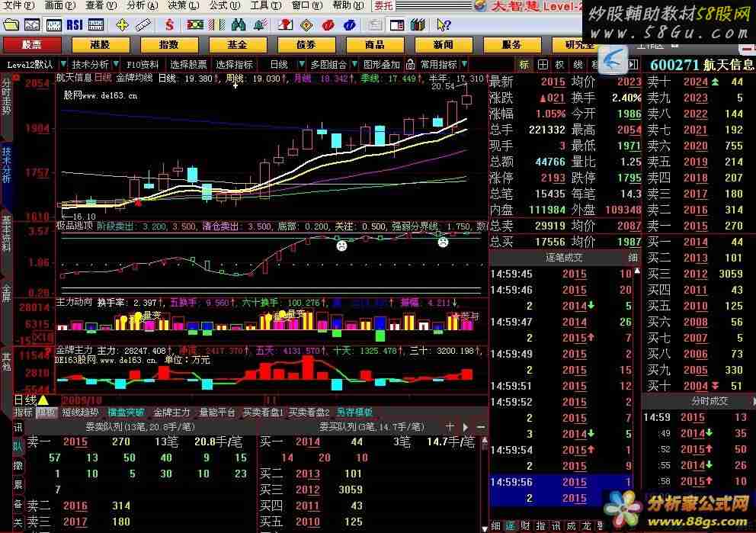This screenshot has width=756, height=533.
Task: Click the green banknote icon
Action: 195,24
